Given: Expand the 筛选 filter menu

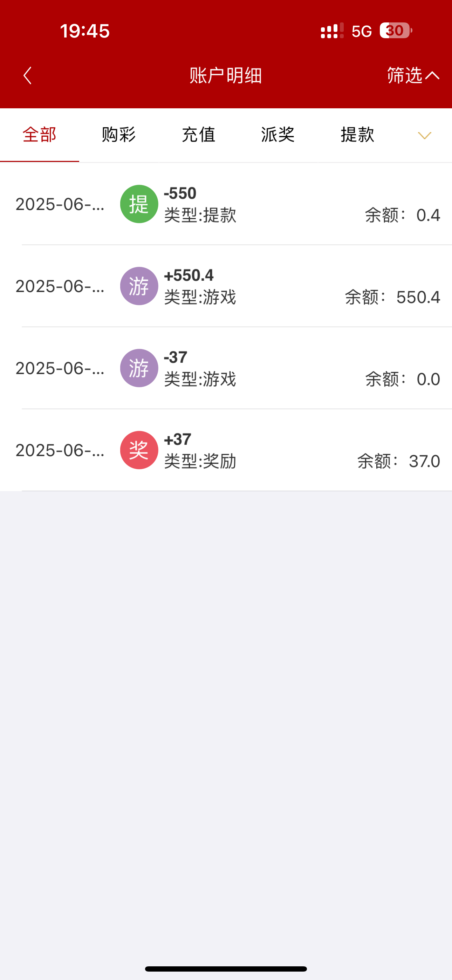Looking at the screenshot, I should coord(413,75).
